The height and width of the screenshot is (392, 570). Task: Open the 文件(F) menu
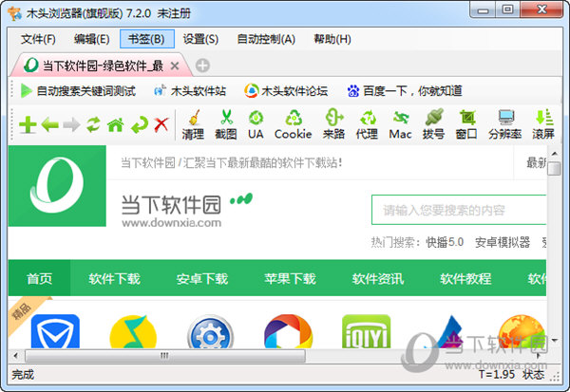38,39
